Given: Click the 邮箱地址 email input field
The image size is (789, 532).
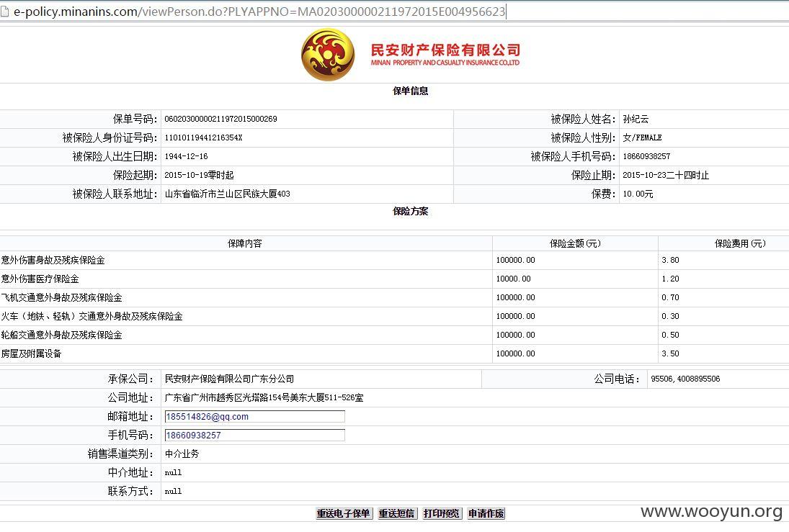Looking at the screenshot, I should pyautogui.click(x=254, y=416).
